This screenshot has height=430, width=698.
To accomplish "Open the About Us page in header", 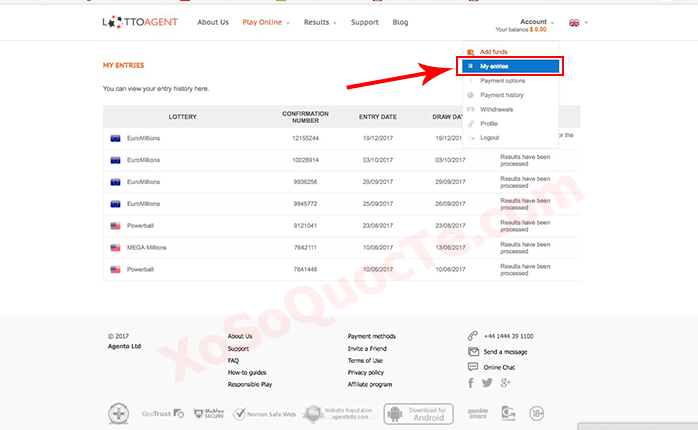I will click(x=213, y=22).
